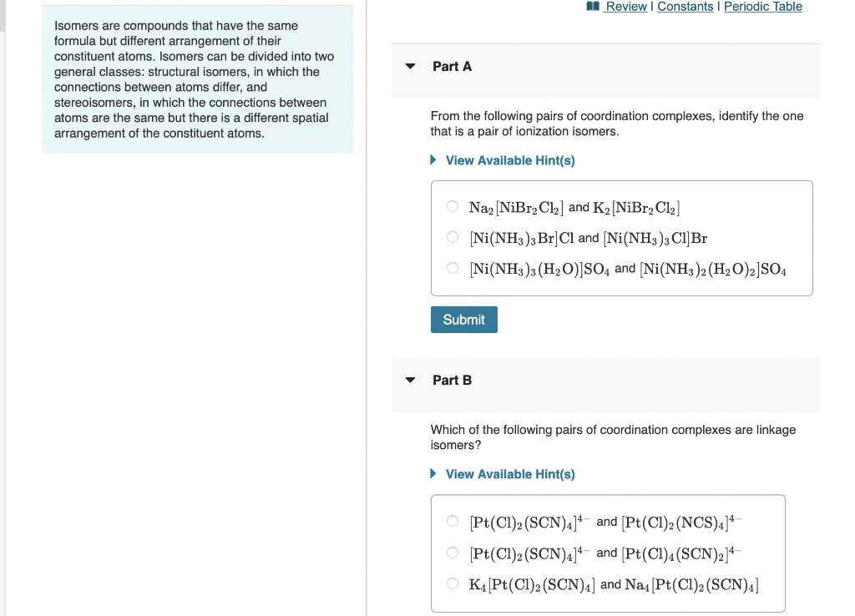
Task: Click the Part B header
Action: tap(452, 380)
